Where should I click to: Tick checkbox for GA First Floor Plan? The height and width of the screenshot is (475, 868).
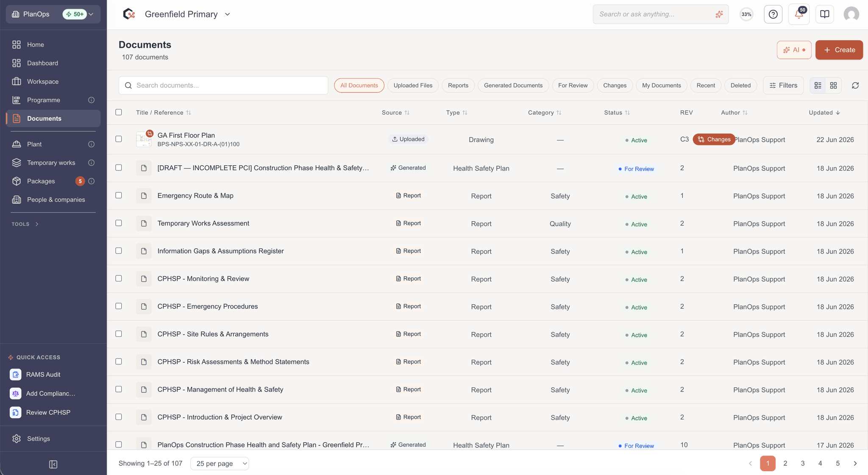click(x=119, y=139)
